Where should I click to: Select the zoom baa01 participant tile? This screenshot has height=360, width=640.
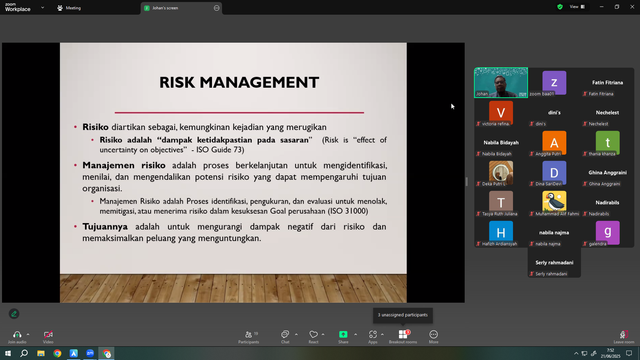point(554,82)
